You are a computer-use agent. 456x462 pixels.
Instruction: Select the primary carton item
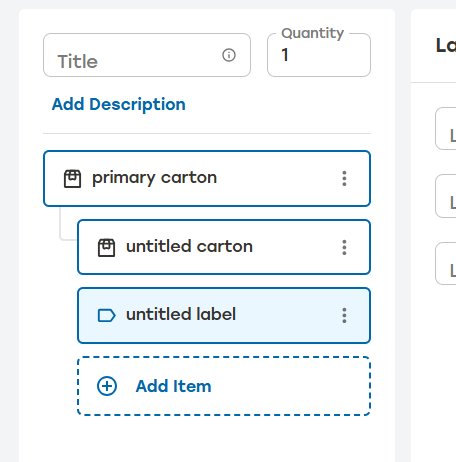coord(207,179)
